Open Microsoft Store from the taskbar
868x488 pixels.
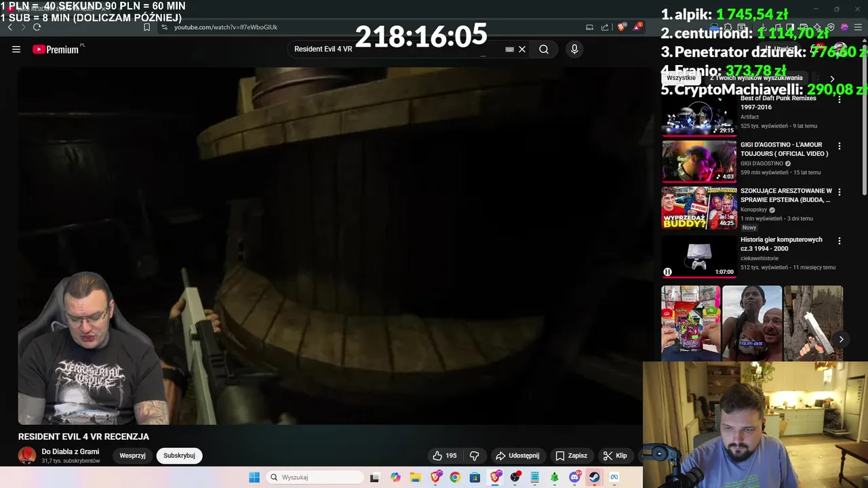click(x=475, y=477)
